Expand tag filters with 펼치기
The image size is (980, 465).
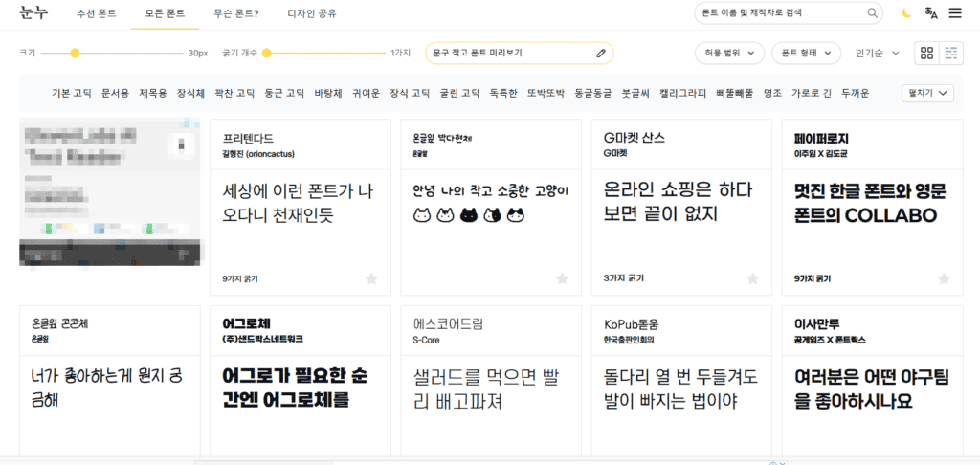[x=928, y=93]
